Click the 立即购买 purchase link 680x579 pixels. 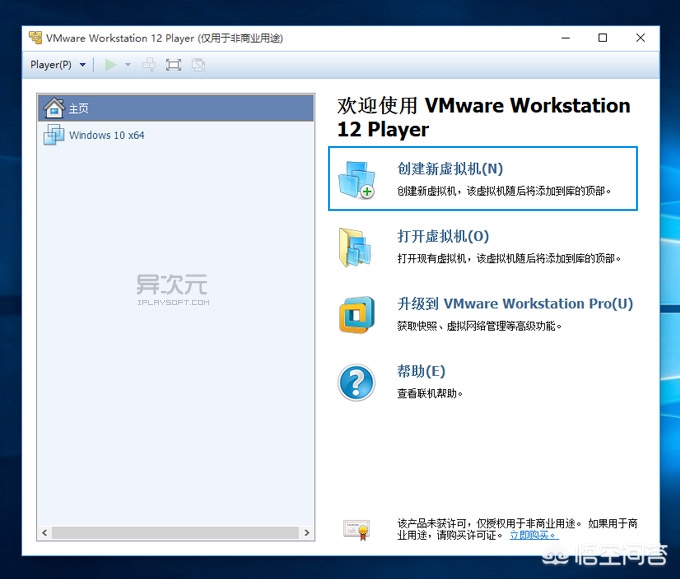[533, 535]
